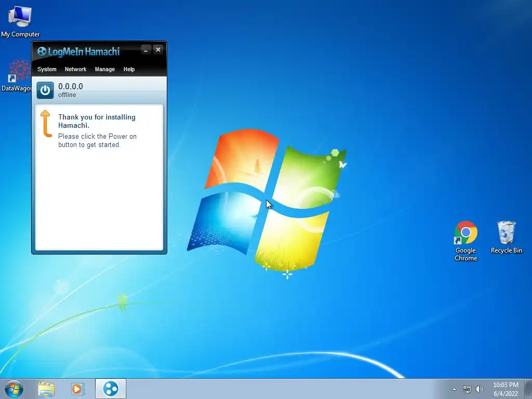
Task: Click the offline status label
Action: (67, 95)
